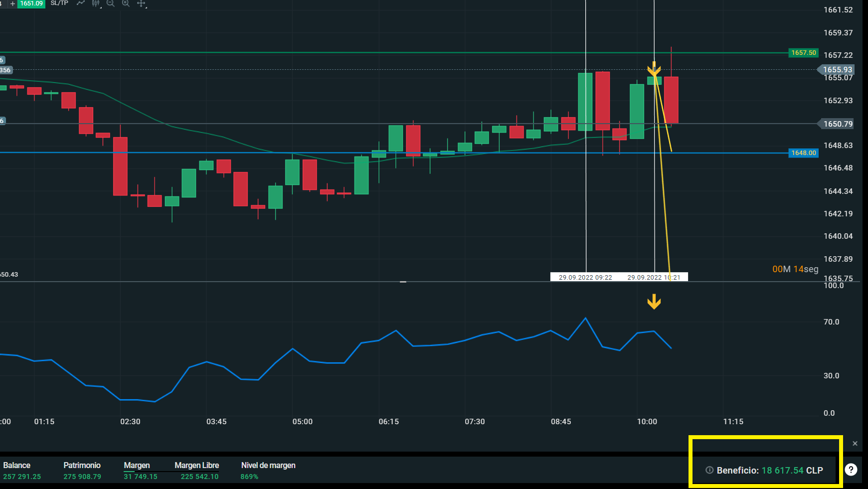Click the plus icon beside 1651.09
868x489 pixels.
(12, 3)
